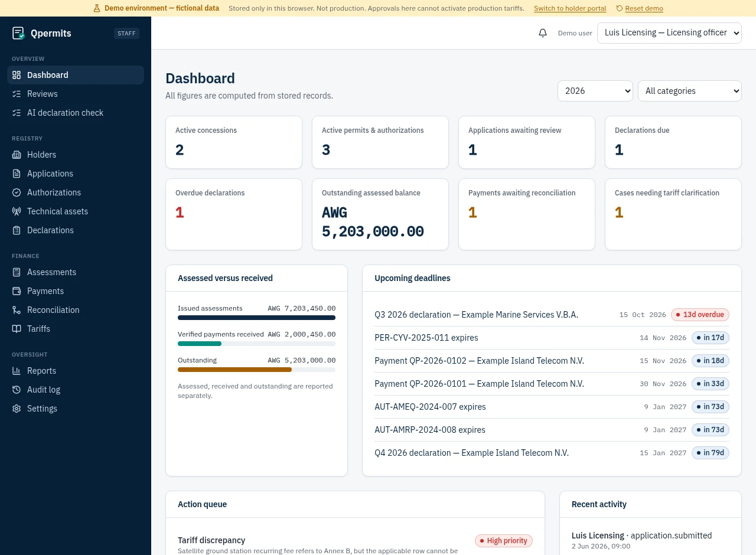The height and width of the screenshot is (555, 756).
Task: Open Outstanding assessed balance card
Action: click(380, 214)
